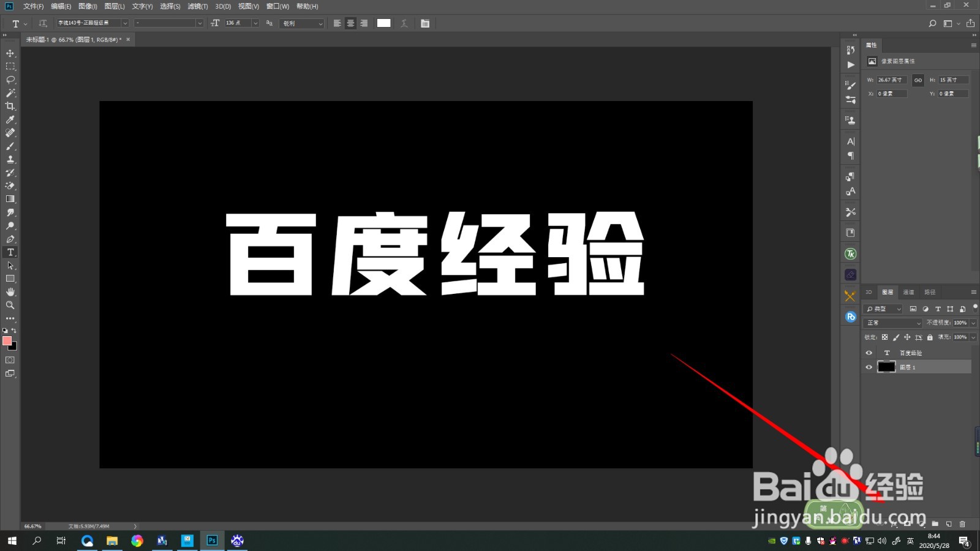Viewport: 980px width, 551px height.
Task: Select the Rectangular Marquee tool
Action: 10,66
